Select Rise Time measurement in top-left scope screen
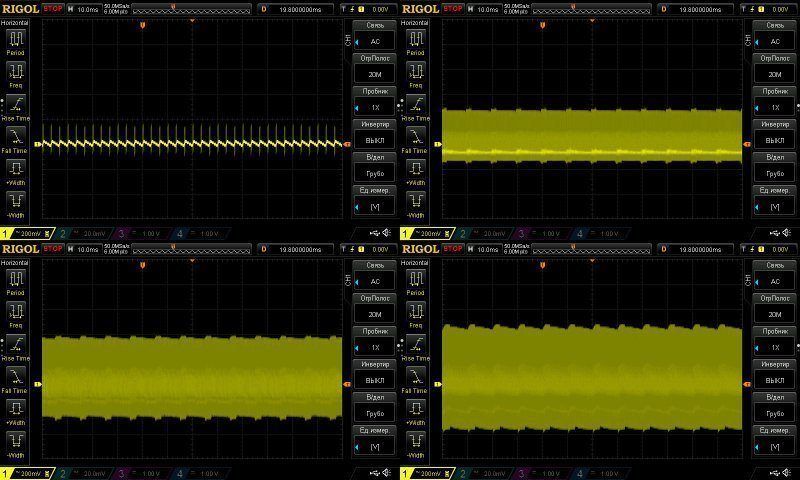Image resolution: width=800 pixels, height=480 pixels. 16,108
